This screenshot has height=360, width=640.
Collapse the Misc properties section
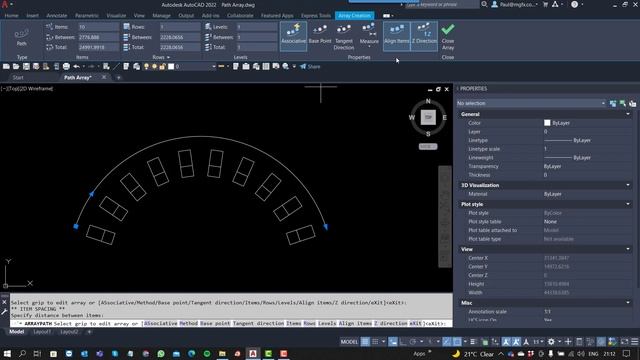point(628,303)
